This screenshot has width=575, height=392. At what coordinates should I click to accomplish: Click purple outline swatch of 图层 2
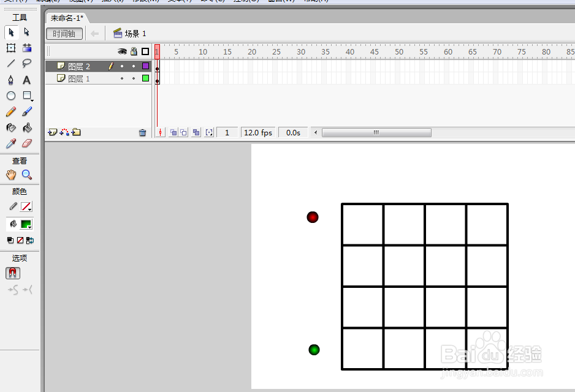click(145, 66)
